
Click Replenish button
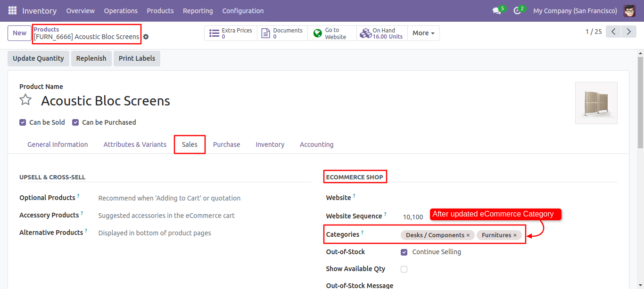click(91, 58)
